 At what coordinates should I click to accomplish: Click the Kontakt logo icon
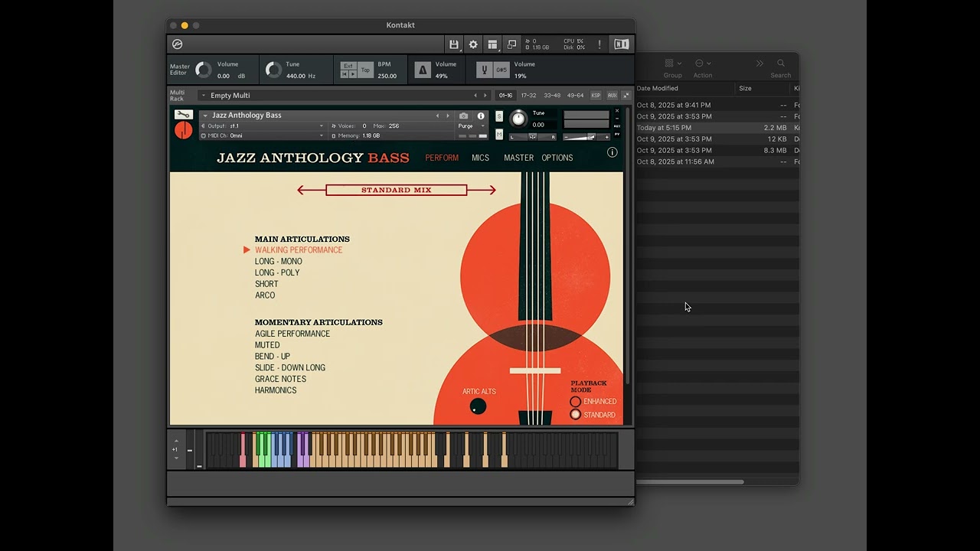tap(178, 44)
